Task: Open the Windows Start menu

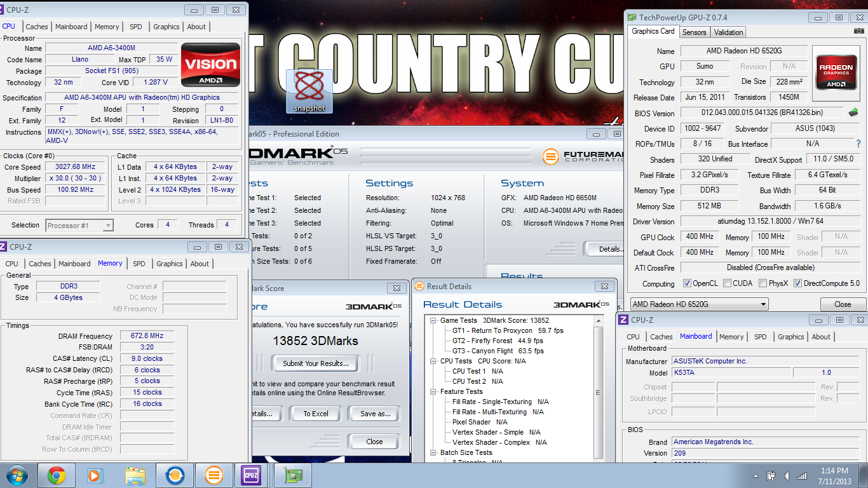Action: pos(17,475)
